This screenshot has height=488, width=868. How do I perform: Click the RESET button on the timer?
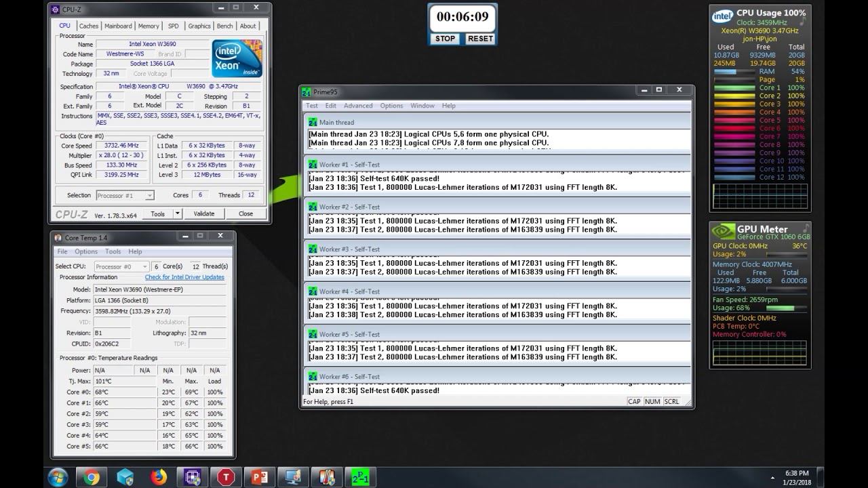pyautogui.click(x=480, y=39)
